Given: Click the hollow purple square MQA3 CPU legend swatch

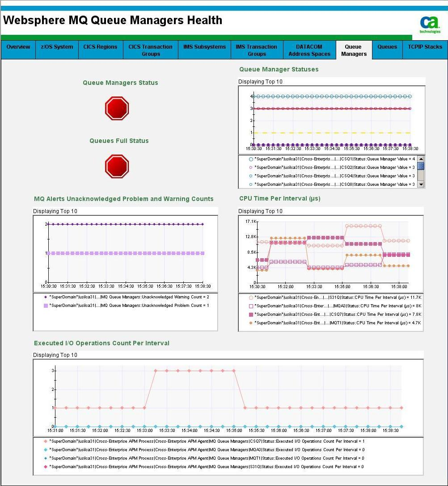Looking at the screenshot, I should tap(251, 306).
